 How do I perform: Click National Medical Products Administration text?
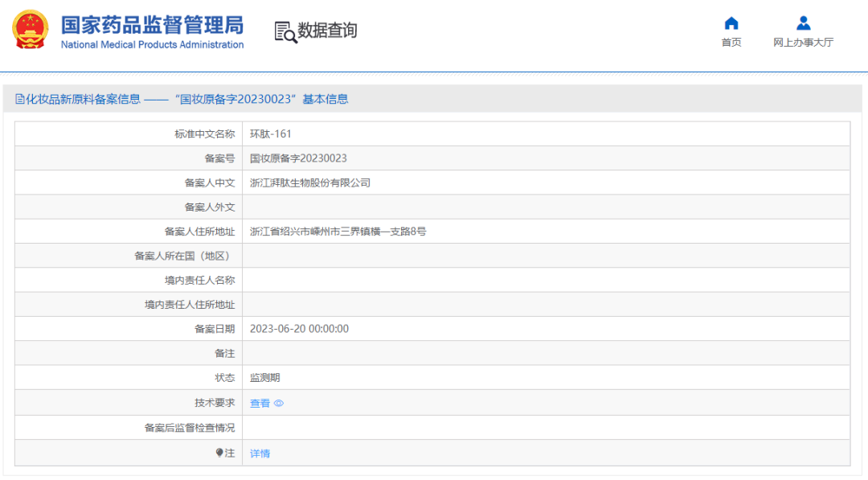[x=152, y=45]
